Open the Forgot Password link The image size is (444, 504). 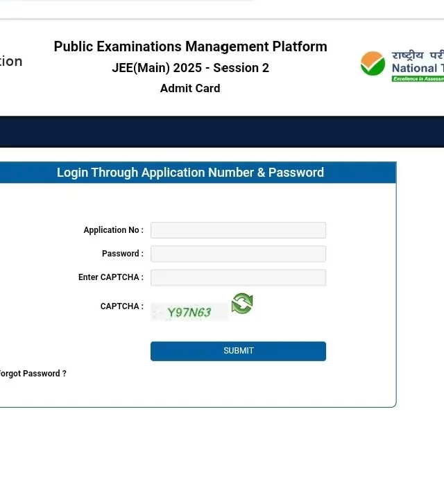33,374
